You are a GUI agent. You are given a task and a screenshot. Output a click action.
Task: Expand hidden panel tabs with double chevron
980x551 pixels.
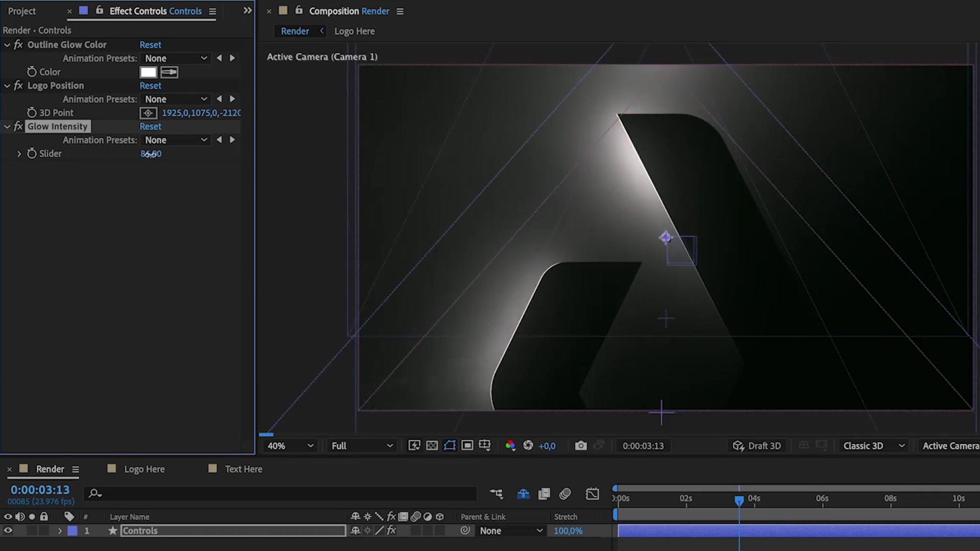[248, 11]
